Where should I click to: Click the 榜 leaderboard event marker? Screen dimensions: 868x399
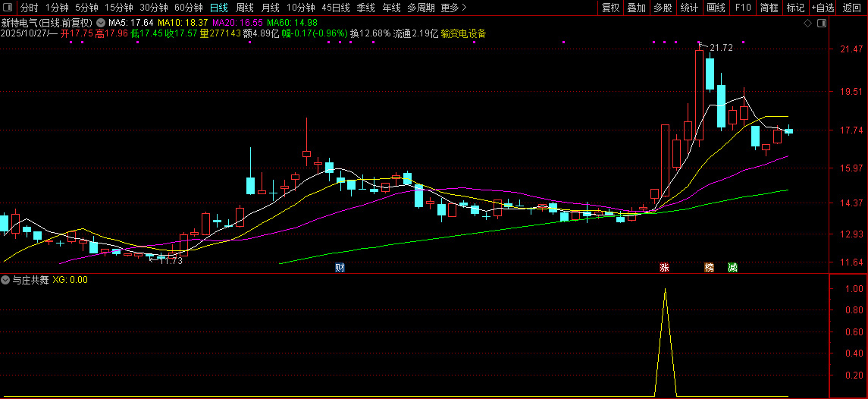(x=710, y=267)
